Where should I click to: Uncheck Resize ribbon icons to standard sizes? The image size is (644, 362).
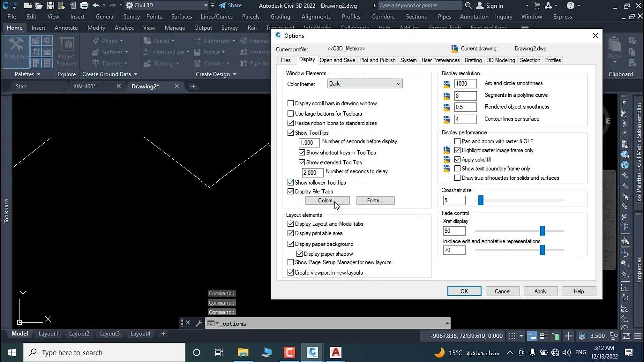tap(290, 123)
